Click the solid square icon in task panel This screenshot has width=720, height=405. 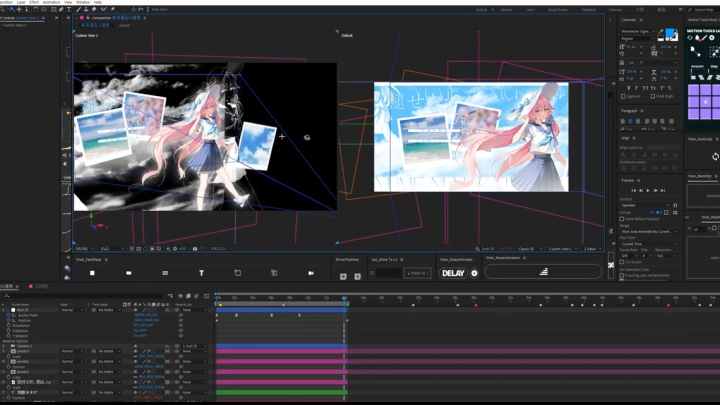point(92,272)
